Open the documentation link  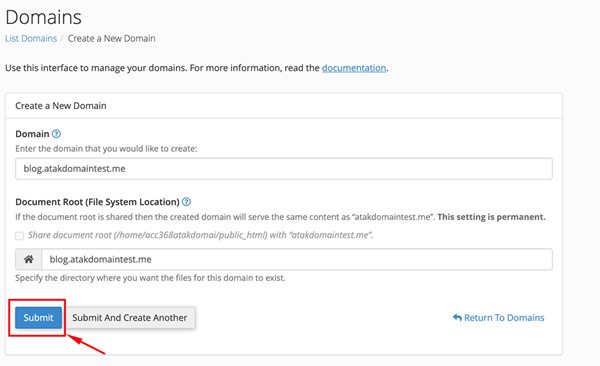point(354,68)
